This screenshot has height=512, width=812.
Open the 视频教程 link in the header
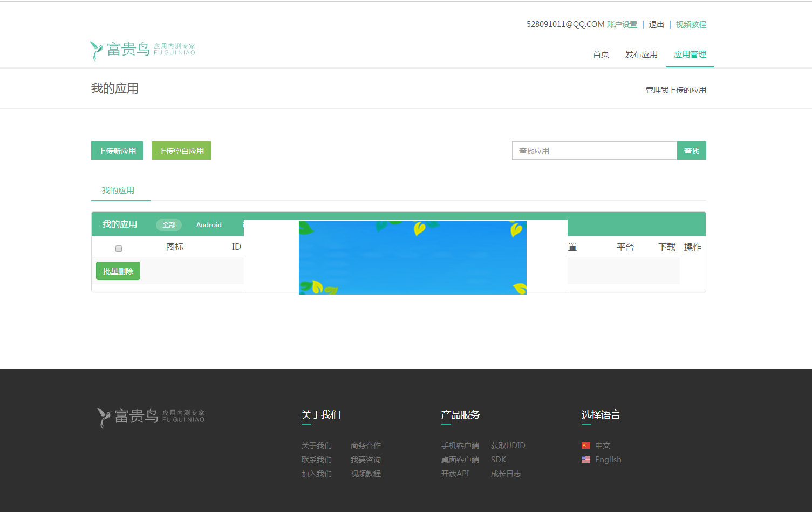[x=691, y=24]
